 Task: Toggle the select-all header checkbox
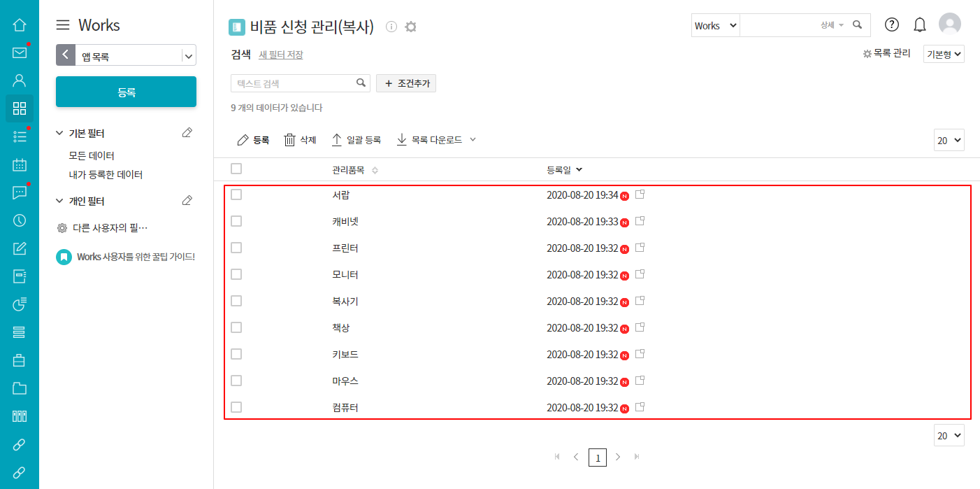pos(236,169)
